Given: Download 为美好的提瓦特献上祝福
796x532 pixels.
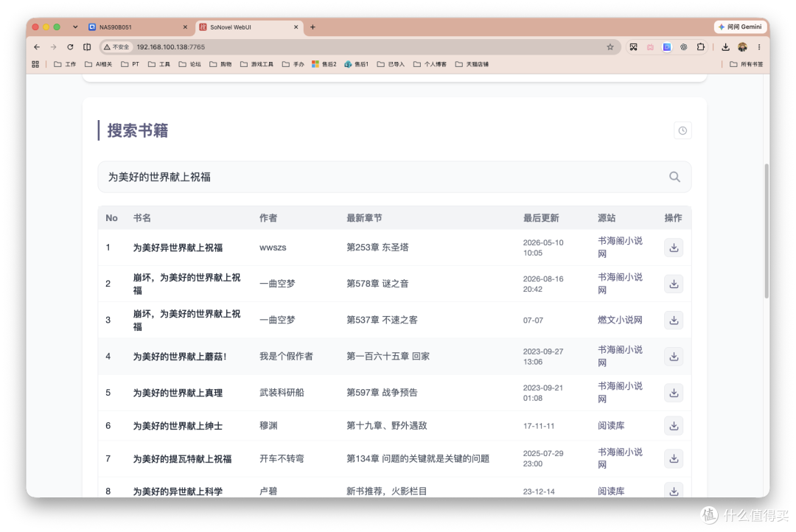Looking at the screenshot, I should (673, 458).
